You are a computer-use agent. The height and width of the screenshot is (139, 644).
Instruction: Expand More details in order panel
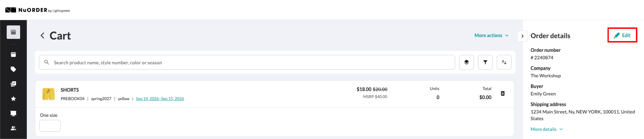547,129
